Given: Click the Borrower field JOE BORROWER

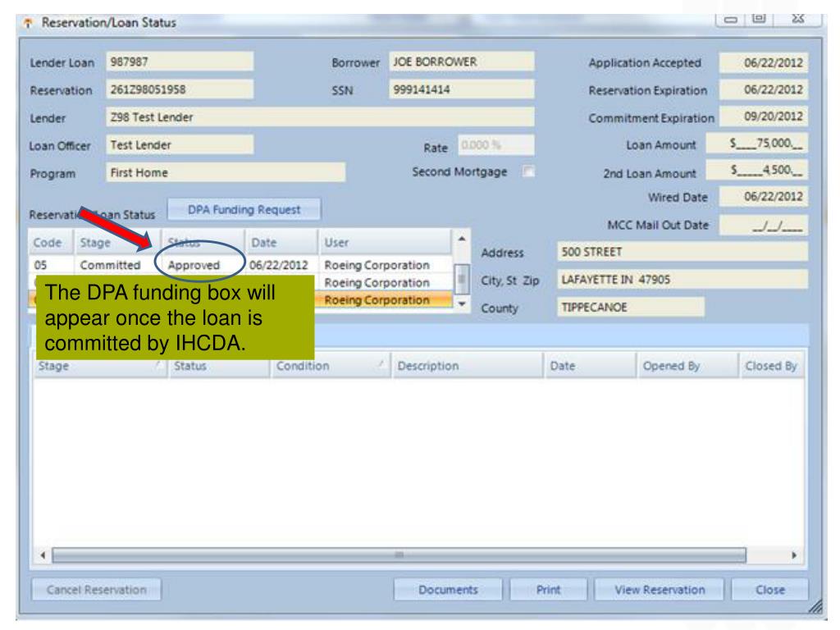Looking at the screenshot, I should (461, 62).
